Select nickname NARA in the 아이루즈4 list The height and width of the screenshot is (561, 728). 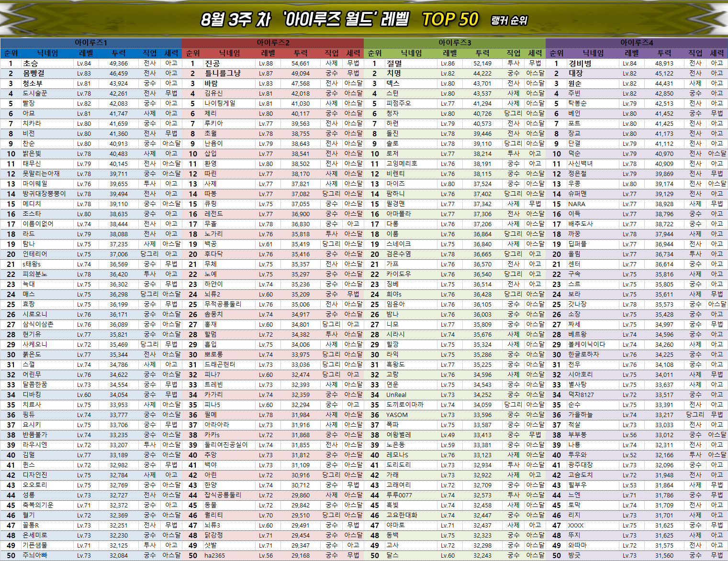tap(576, 204)
